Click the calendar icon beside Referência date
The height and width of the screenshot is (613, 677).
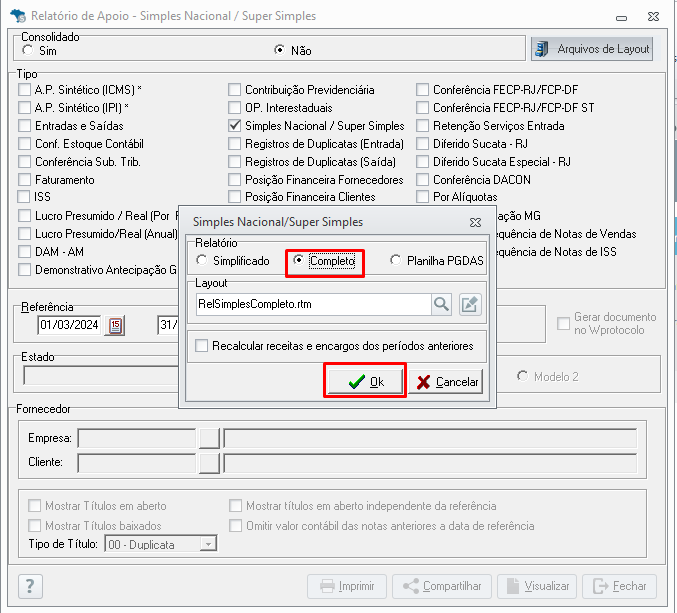coord(115,325)
